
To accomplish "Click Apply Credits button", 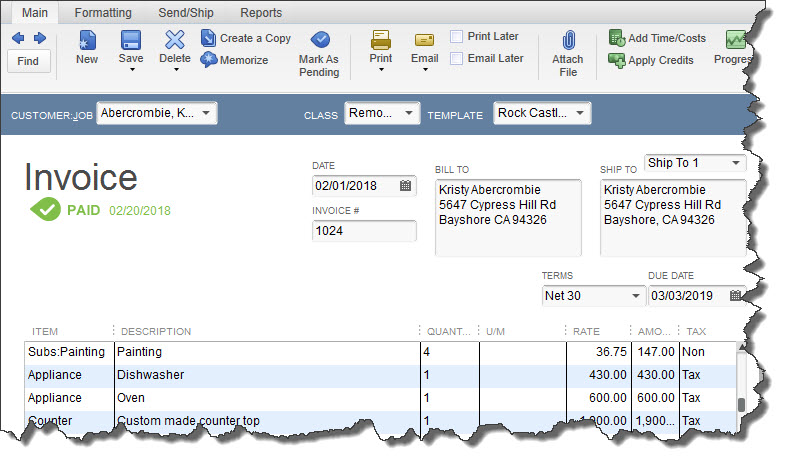I will (651, 60).
